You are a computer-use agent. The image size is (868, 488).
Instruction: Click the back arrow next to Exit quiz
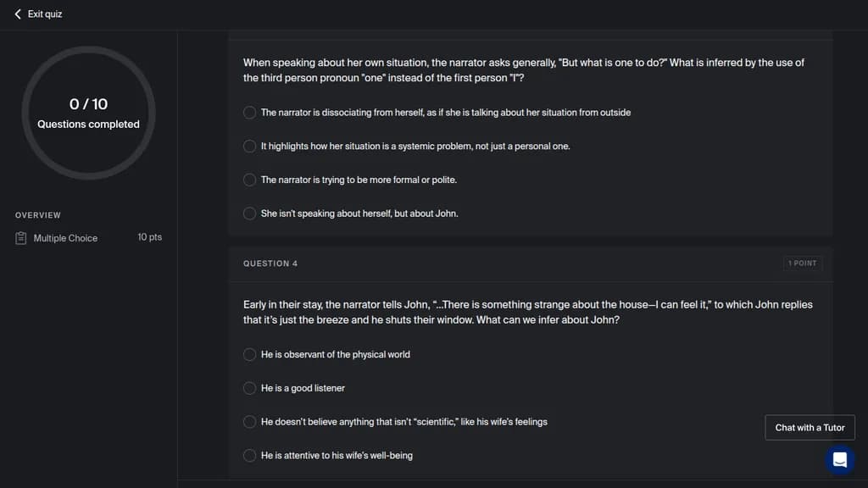[x=18, y=14]
